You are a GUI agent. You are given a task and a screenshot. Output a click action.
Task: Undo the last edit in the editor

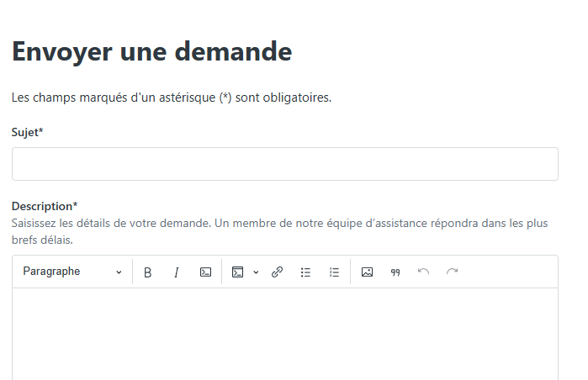click(423, 272)
